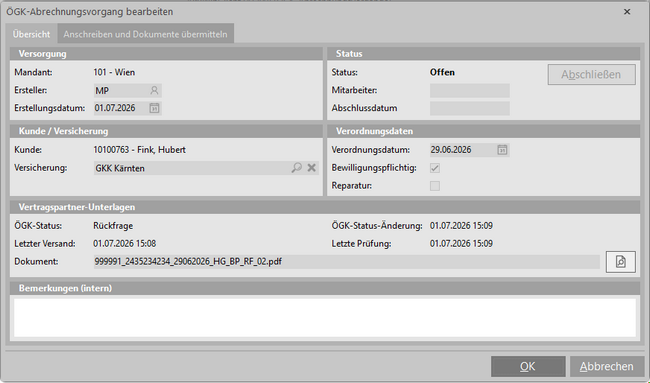
Task: Click the ÖGK-Status-Änderung timestamp value
Action: (x=461, y=226)
